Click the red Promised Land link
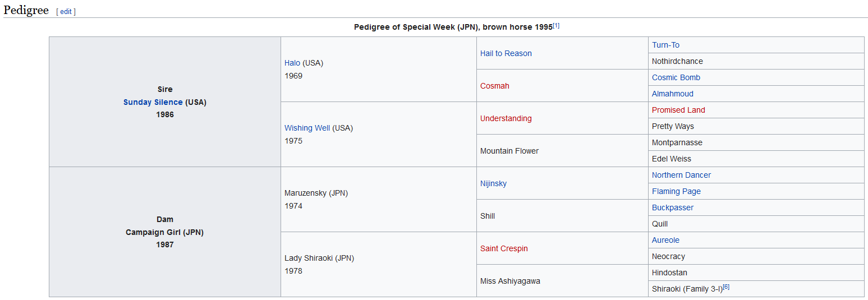The image size is (868, 300). (678, 110)
